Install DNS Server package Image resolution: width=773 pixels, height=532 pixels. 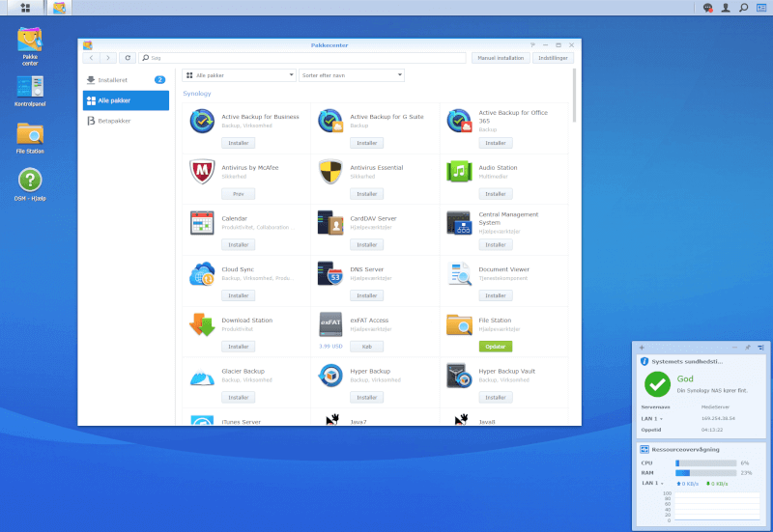(x=367, y=295)
